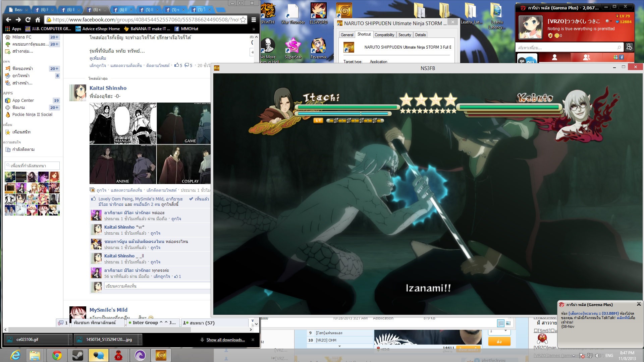Screen dimensions: 644x362
Task: Open the Steam taskbar icon
Action: [x=78, y=355]
